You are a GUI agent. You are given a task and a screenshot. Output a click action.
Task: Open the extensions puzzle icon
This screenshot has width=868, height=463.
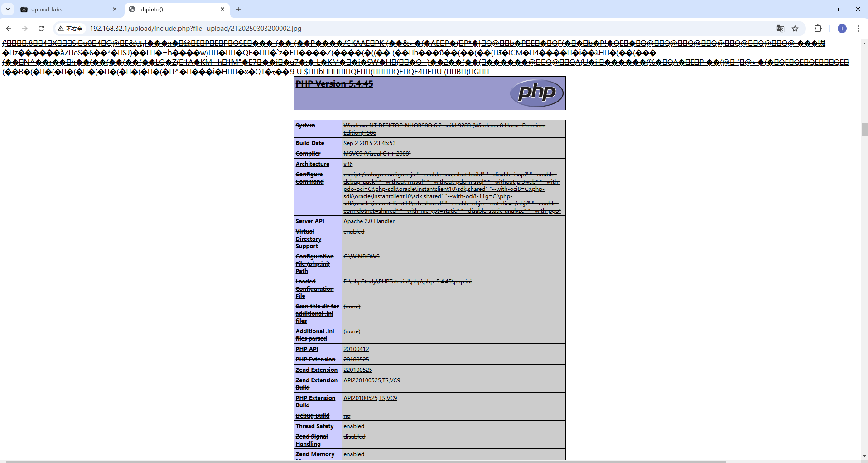pos(818,29)
